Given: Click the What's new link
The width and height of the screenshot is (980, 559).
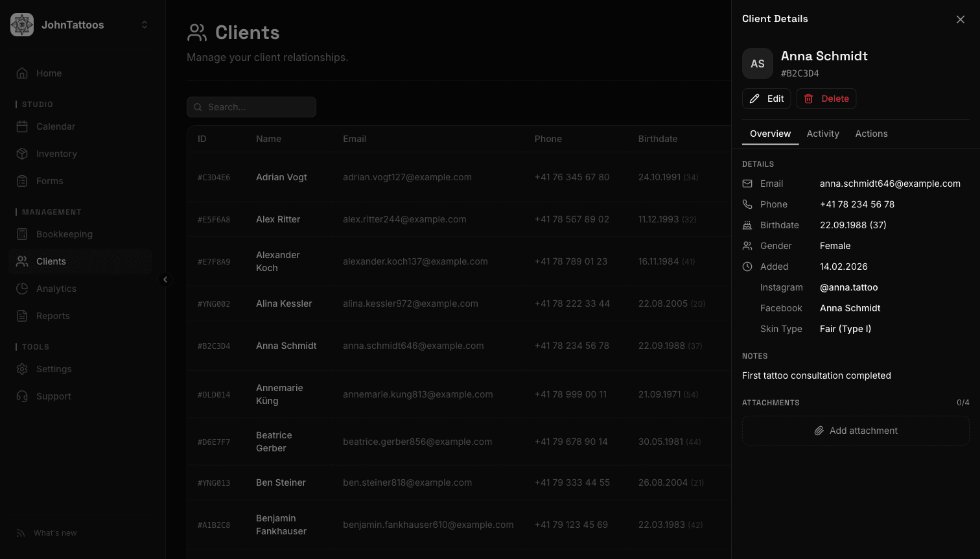Looking at the screenshot, I should 55,532.
